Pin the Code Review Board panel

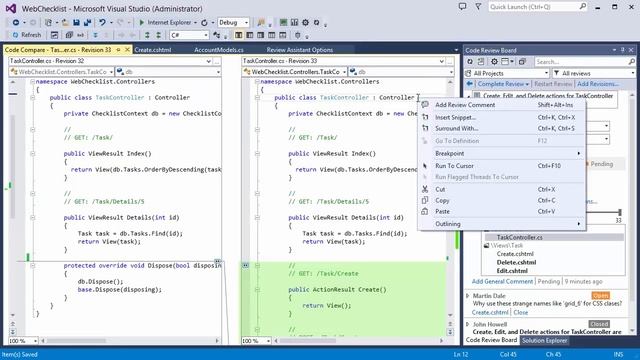coord(622,50)
